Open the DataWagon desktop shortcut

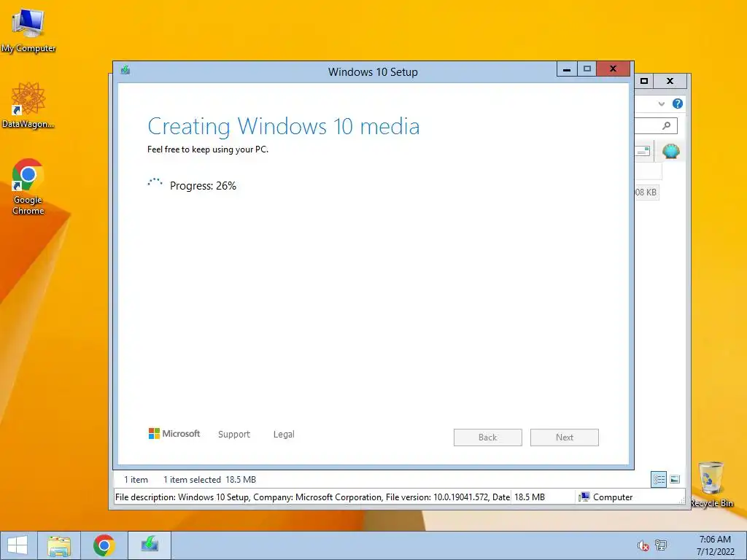click(28, 106)
